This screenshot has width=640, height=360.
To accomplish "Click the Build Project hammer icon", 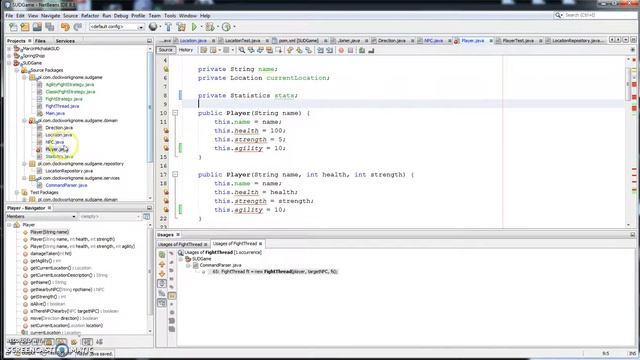I will 168,27.
